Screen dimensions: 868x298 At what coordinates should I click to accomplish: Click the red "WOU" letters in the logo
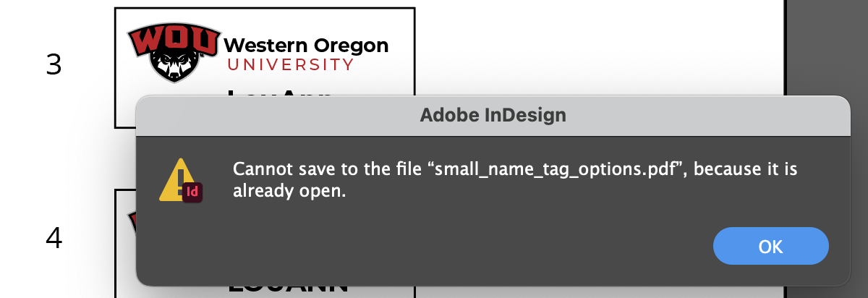point(172,41)
